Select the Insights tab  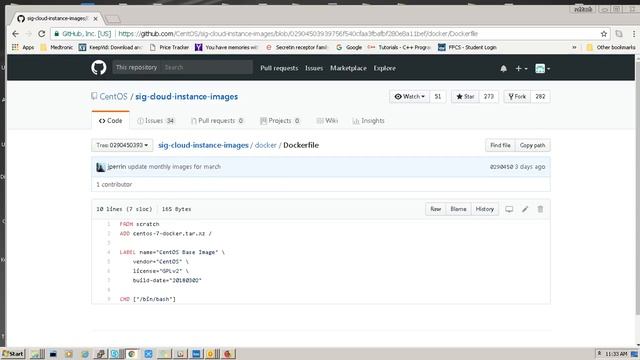369,121
